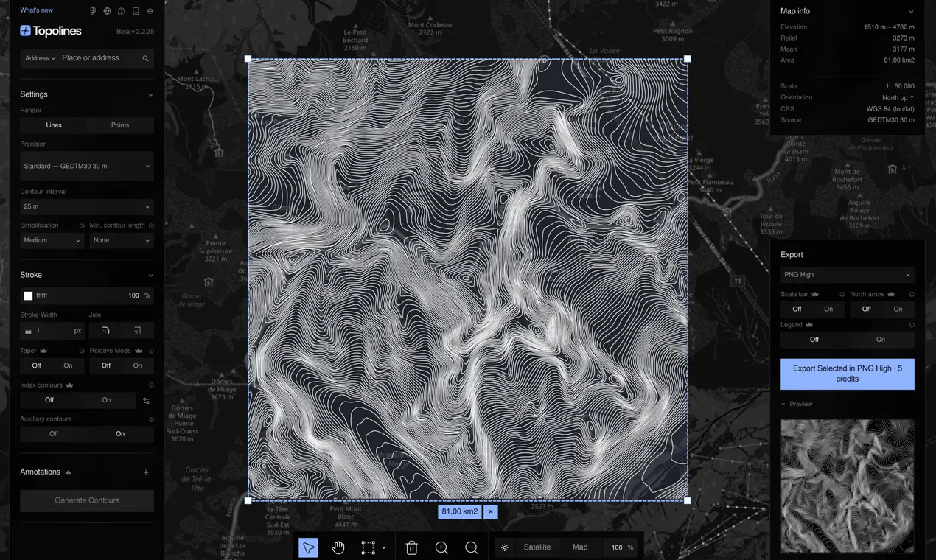Open the Address search type dropdown
The height and width of the screenshot is (560, 936).
coord(40,58)
